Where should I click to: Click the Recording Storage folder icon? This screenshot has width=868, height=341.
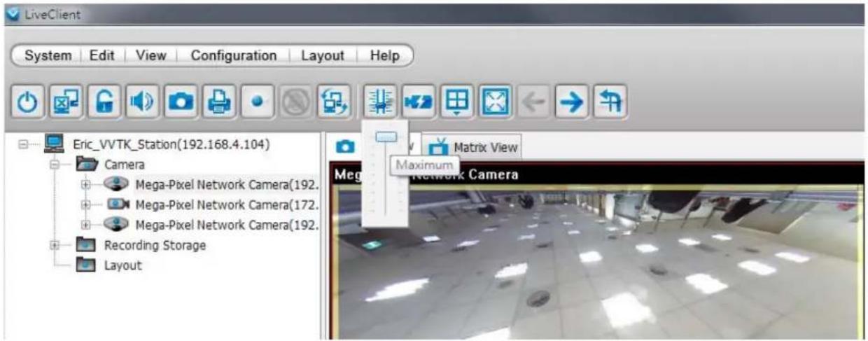pyautogui.click(x=86, y=245)
